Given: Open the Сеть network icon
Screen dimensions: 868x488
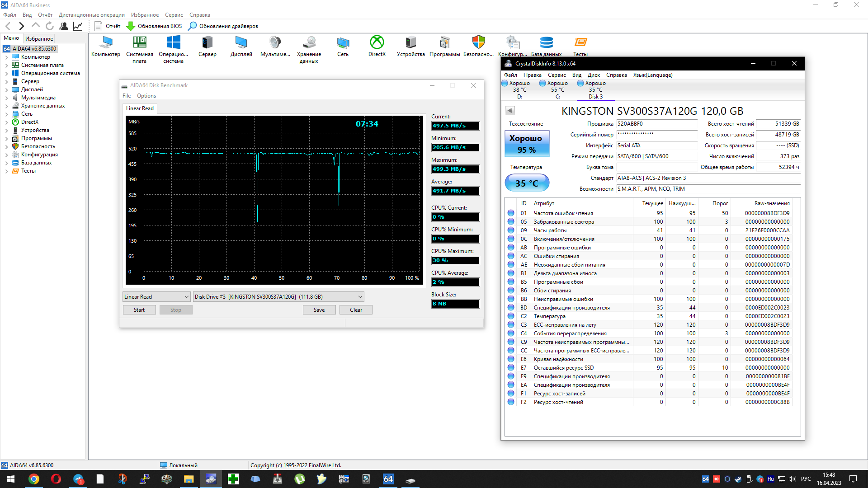Looking at the screenshot, I should 343,46.
